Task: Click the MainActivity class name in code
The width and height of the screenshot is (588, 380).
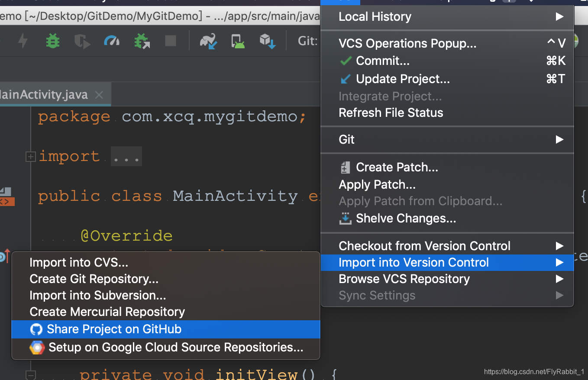Action: 235,196
